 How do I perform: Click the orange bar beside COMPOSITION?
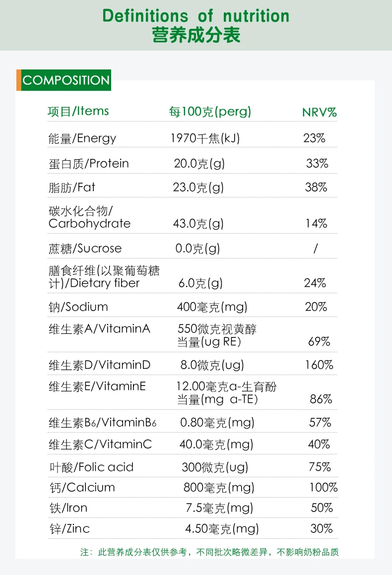pos(18,80)
